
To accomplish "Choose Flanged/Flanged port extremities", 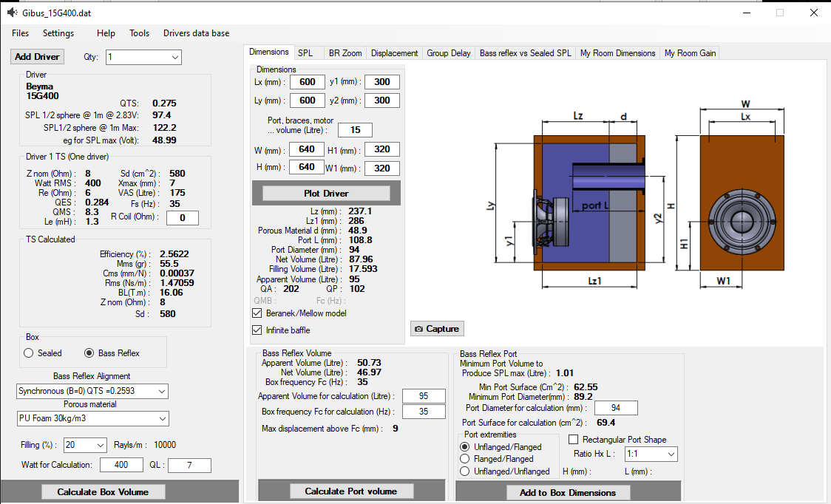I will coord(465,459).
